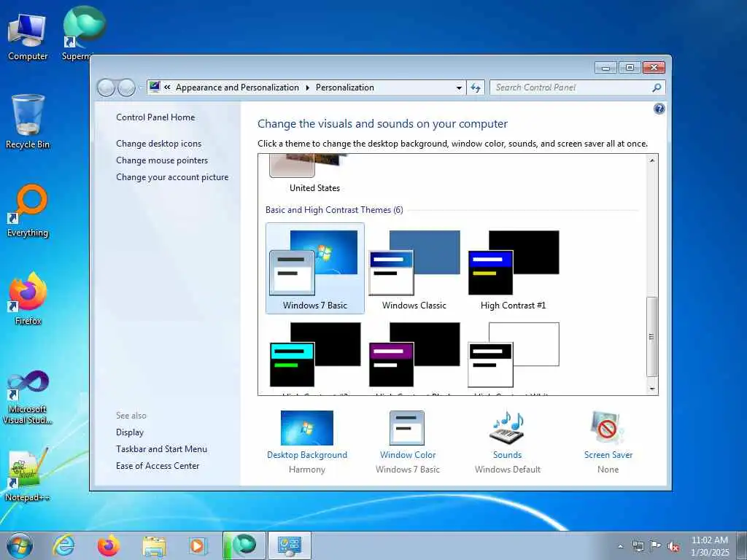Click the Desktop Background text link
Viewport: 747px width, 560px height.
point(307,455)
